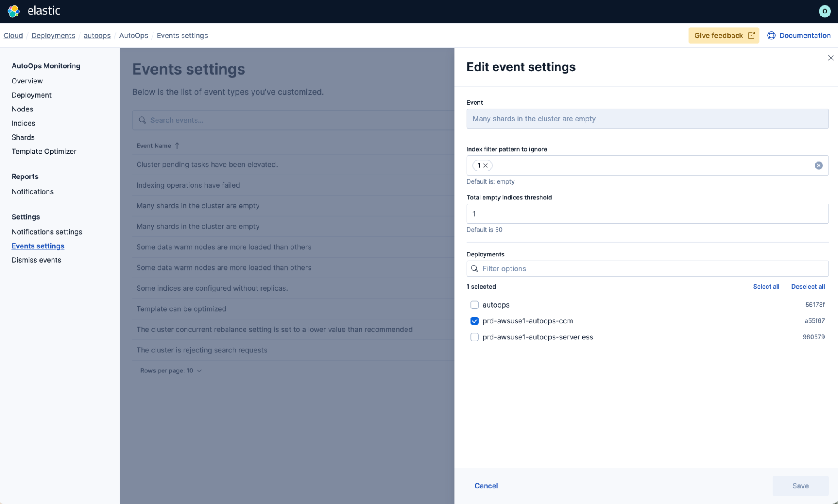The height and width of the screenshot is (504, 838).
Task: Check prd-awsuse1-autoops-serverless deployment
Action: pos(474,337)
